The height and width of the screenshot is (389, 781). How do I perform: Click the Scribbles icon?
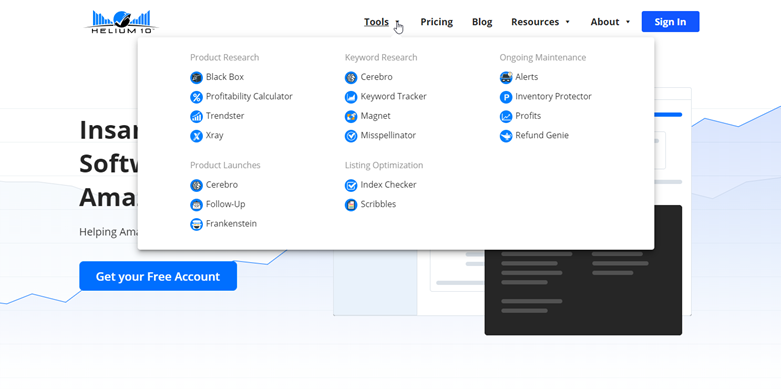[351, 205]
